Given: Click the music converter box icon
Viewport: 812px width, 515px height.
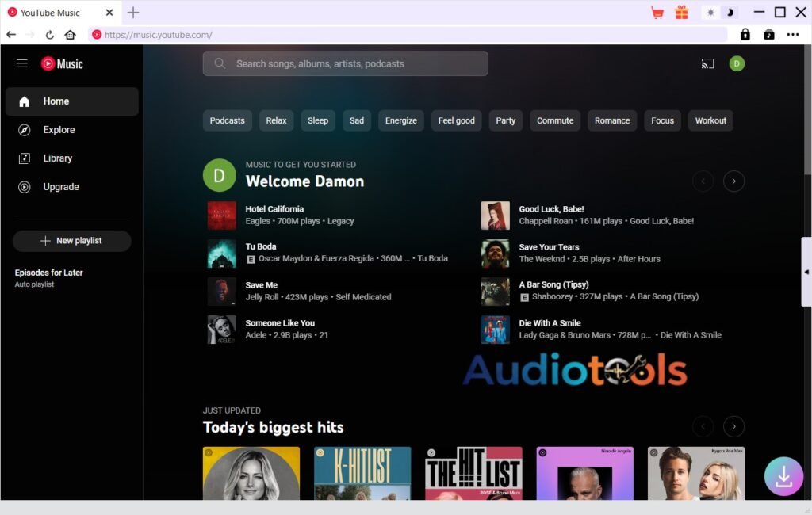Looking at the screenshot, I should (769, 35).
